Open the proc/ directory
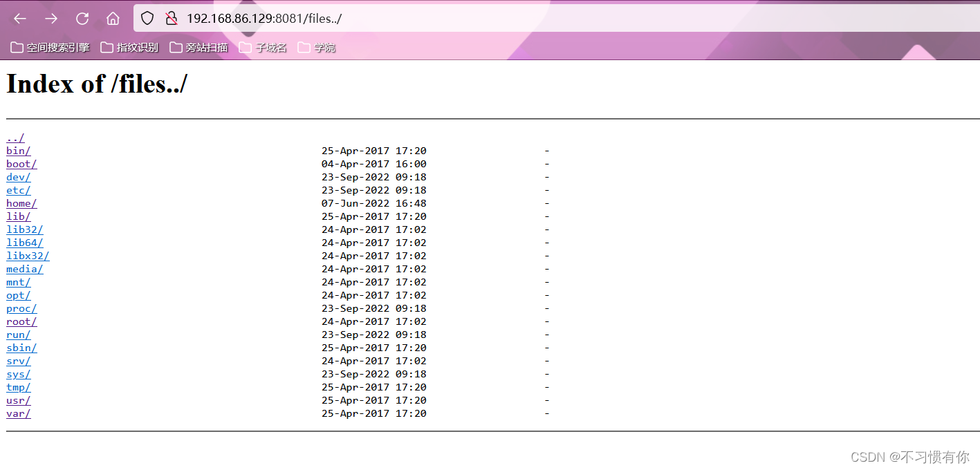Viewport: 980px width, 470px height. click(x=21, y=308)
